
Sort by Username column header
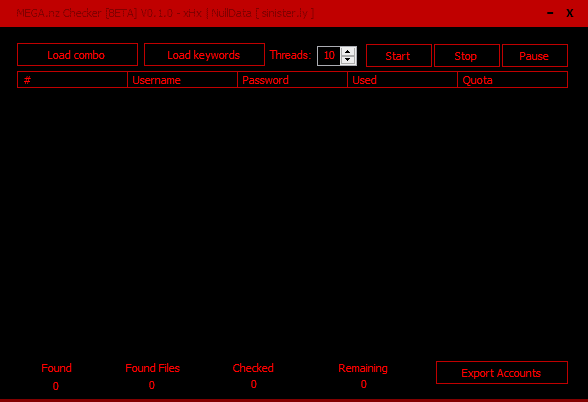[182, 80]
